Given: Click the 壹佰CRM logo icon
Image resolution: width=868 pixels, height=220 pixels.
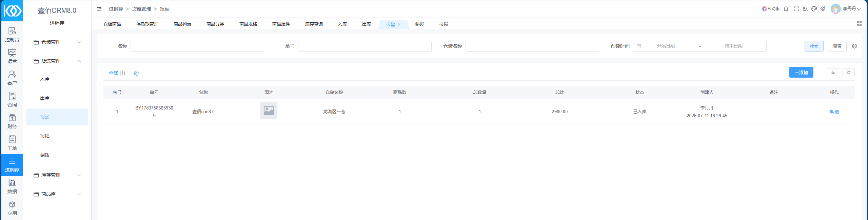Looking at the screenshot, I should click(12, 11).
